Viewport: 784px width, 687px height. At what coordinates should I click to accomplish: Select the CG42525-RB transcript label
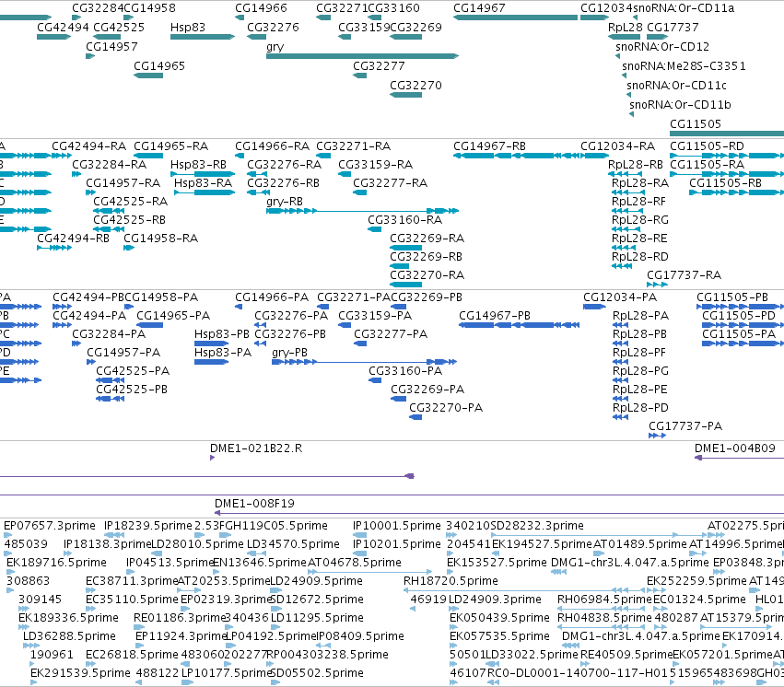(x=130, y=220)
